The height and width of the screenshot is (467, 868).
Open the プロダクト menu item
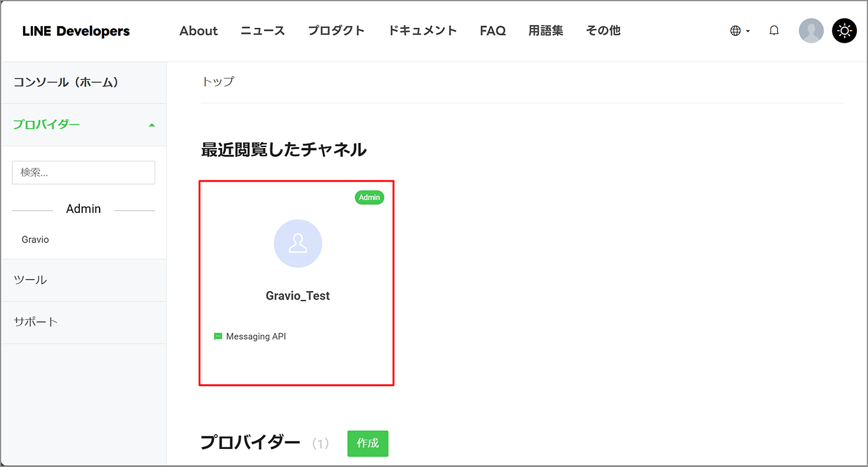tap(336, 31)
